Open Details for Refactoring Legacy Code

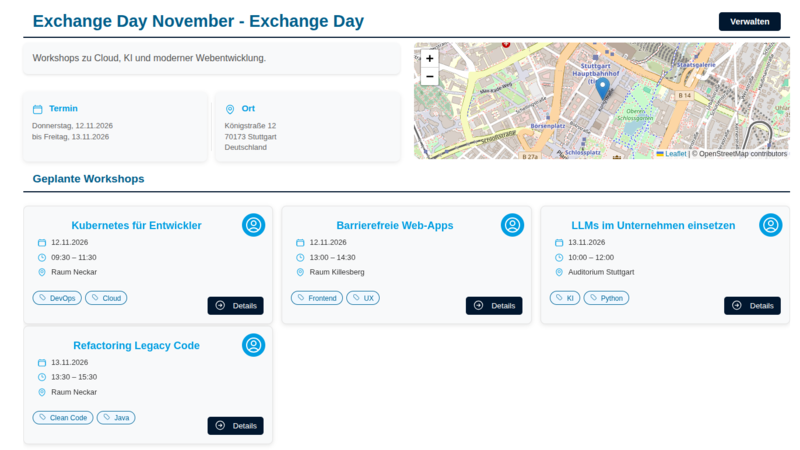tap(235, 426)
